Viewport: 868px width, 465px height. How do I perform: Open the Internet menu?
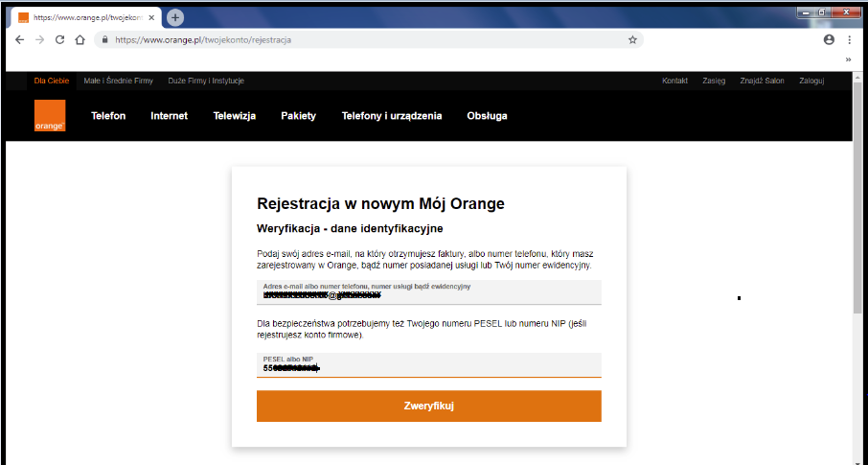tap(169, 116)
